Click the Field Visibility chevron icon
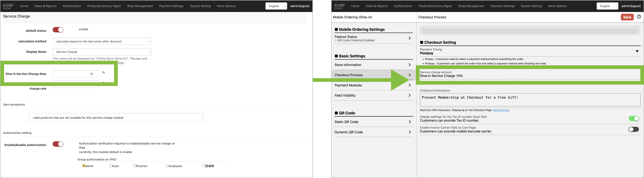Image resolution: width=644 pixels, height=178 pixels. pos(409,95)
